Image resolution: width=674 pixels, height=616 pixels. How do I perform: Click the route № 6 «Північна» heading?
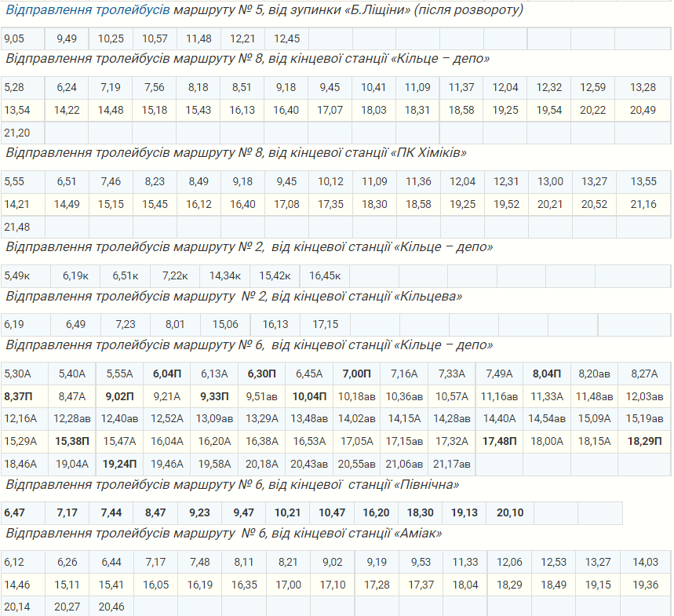click(x=232, y=485)
